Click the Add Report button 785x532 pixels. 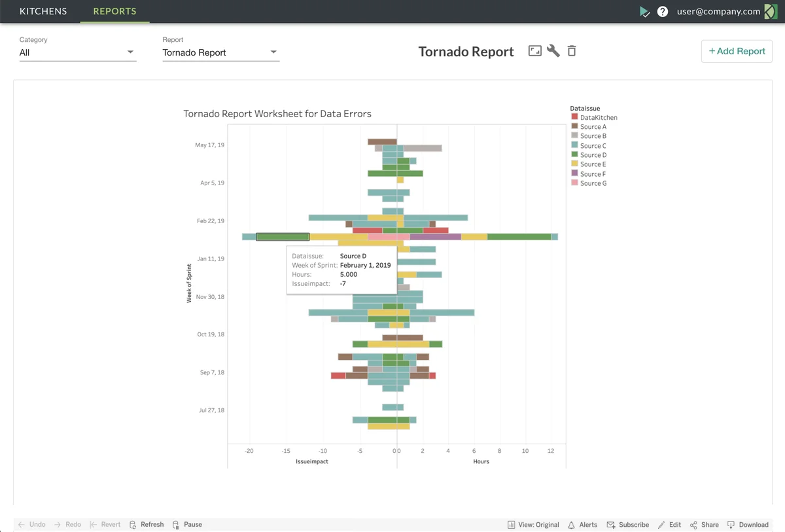coord(737,51)
